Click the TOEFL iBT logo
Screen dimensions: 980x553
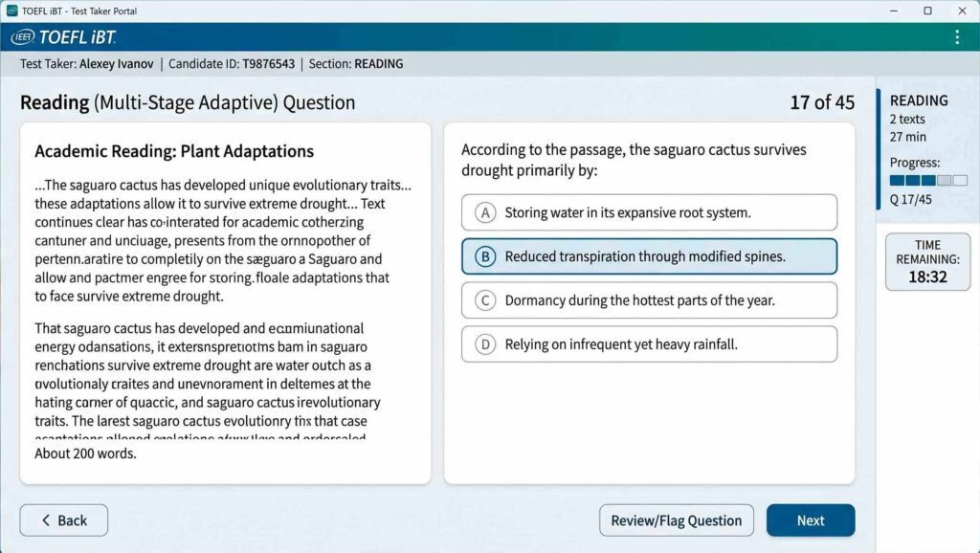click(x=63, y=37)
